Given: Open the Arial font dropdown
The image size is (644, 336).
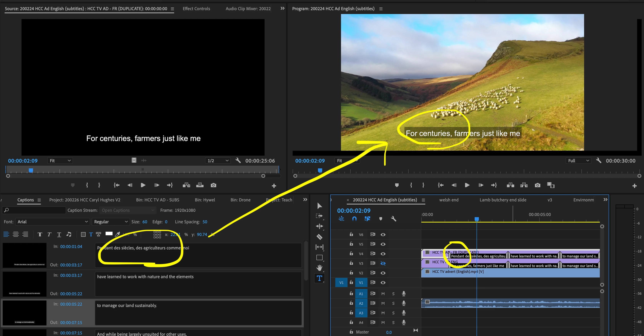Looking at the screenshot, I should (52, 222).
